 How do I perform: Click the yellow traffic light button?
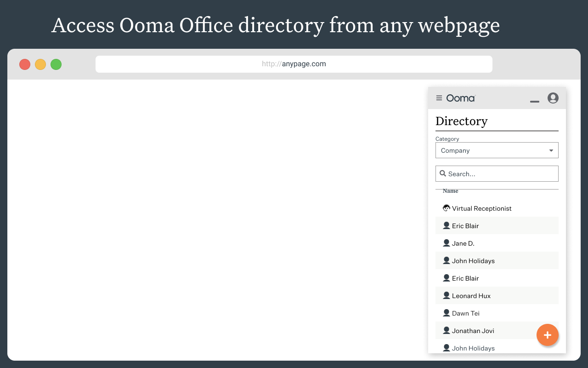point(40,64)
